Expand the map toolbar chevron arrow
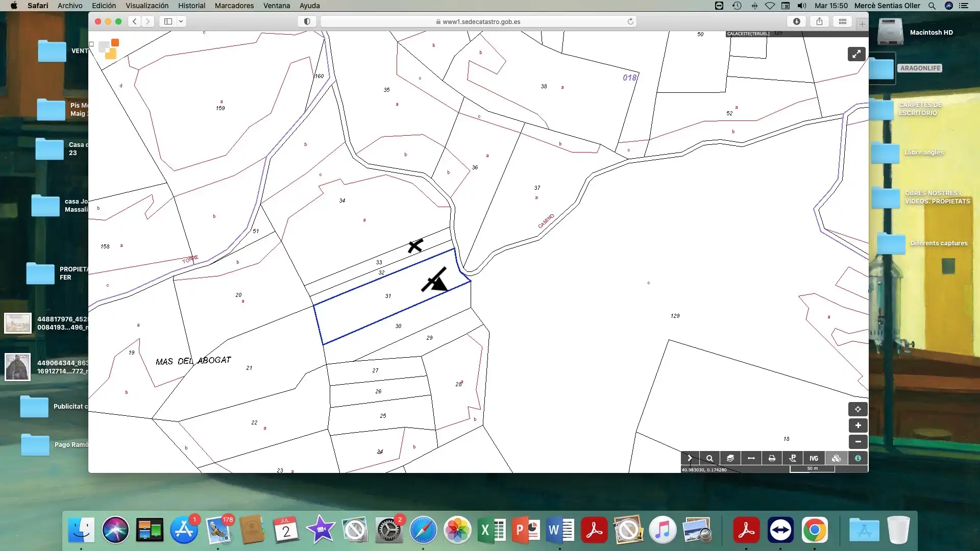Viewport: 980px width, 551px height. click(690, 458)
